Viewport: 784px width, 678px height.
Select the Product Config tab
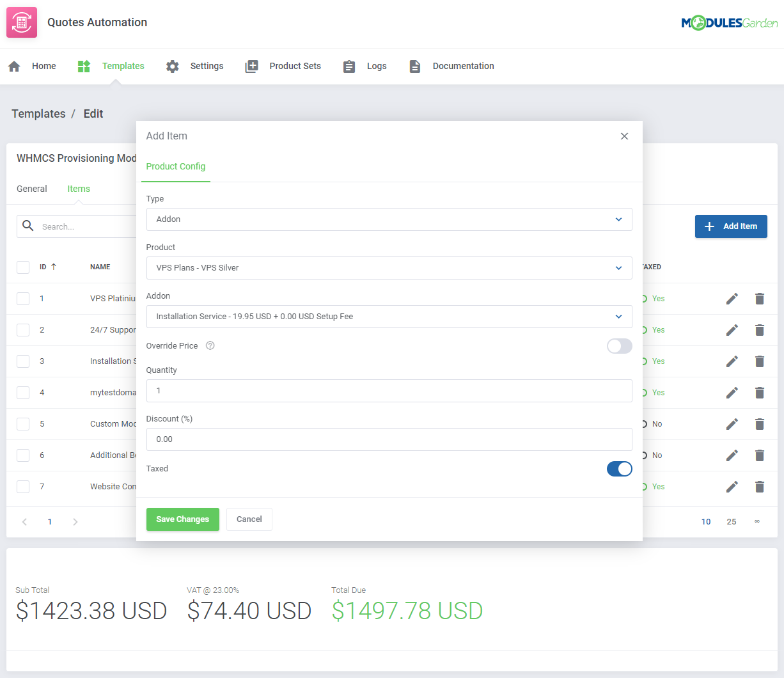point(175,166)
